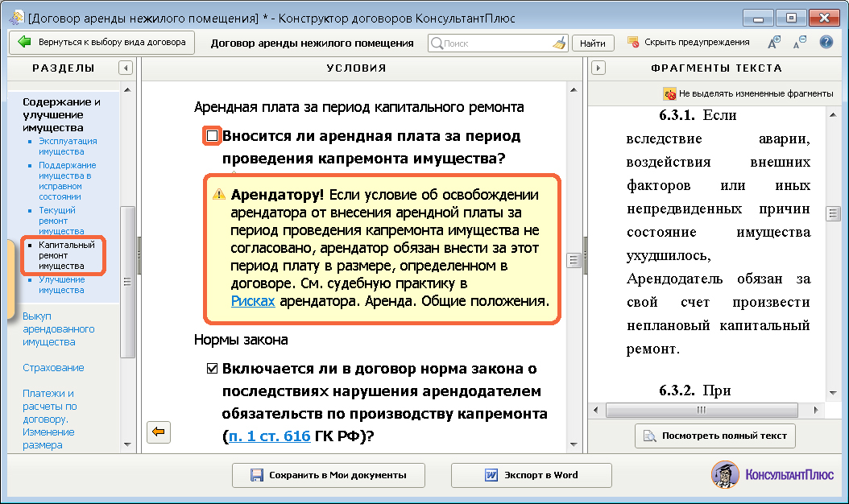Image resolution: width=849 pixels, height=504 pixels.
Task: Click Посмотреть полный текст button
Action: click(x=715, y=436)
